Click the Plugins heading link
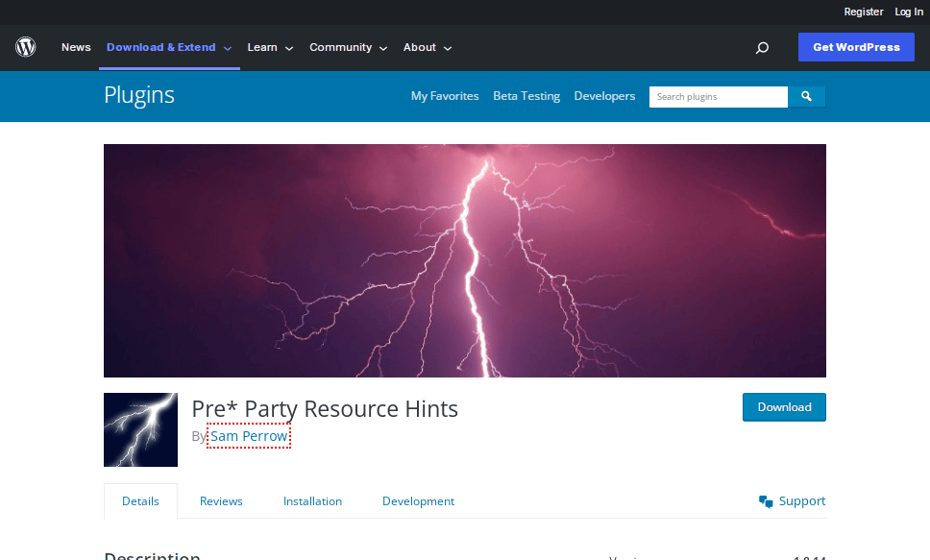This screenshot has height=560, width=930. tap(139, 95)
